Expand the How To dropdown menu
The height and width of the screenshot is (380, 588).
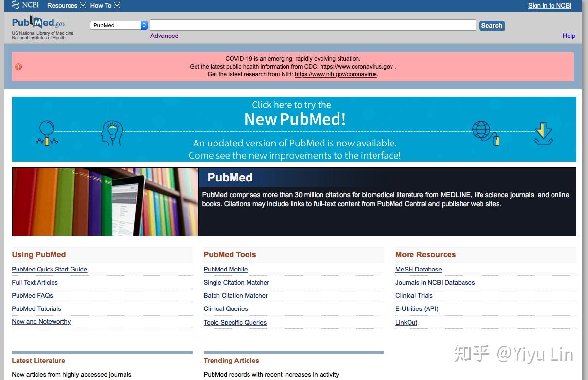[105, 5]
